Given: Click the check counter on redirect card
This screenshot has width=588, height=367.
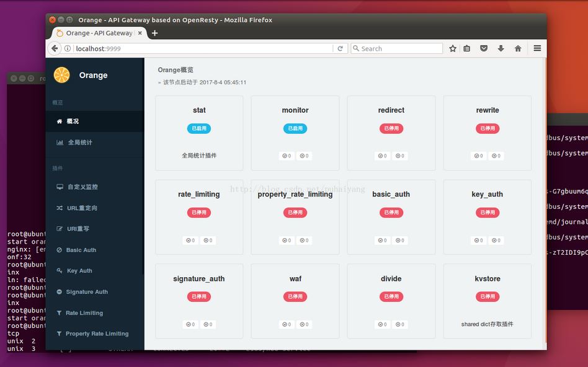Looking at the screenshot, I should 383,156.
